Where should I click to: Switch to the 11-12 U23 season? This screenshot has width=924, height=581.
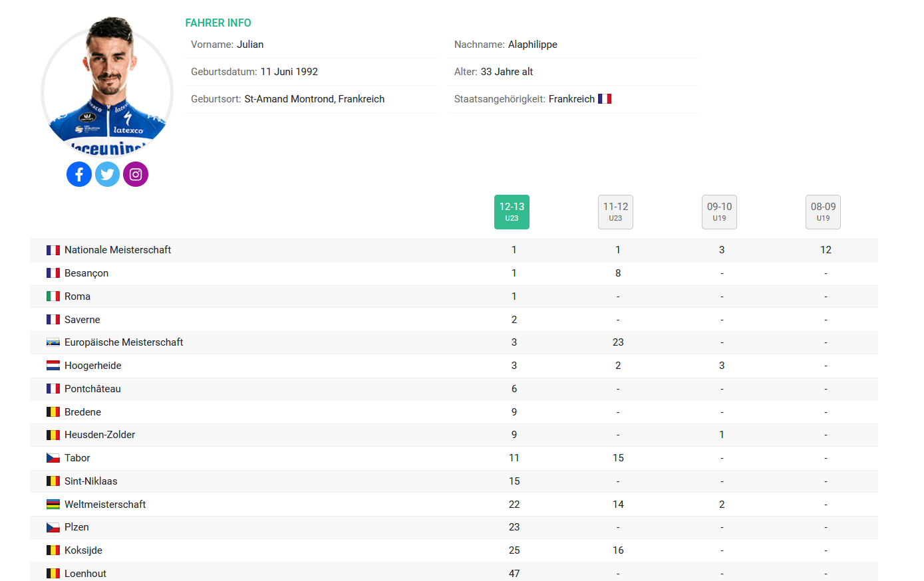[615, 212]
